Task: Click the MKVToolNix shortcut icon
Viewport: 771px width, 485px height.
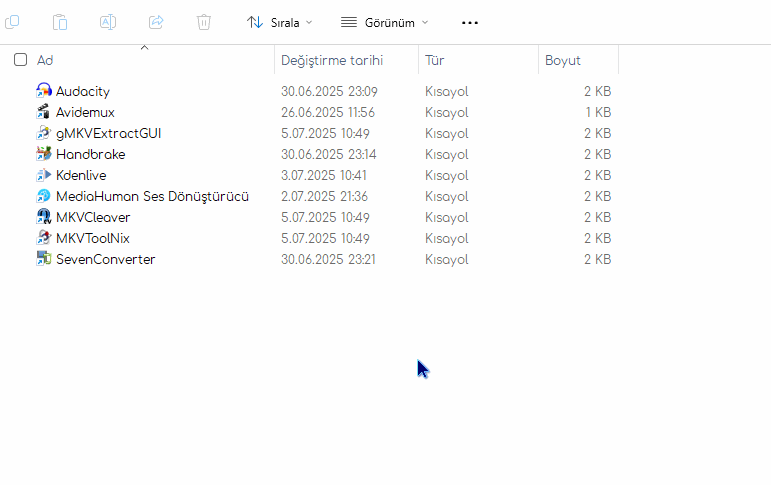Action: coord(44,238)
